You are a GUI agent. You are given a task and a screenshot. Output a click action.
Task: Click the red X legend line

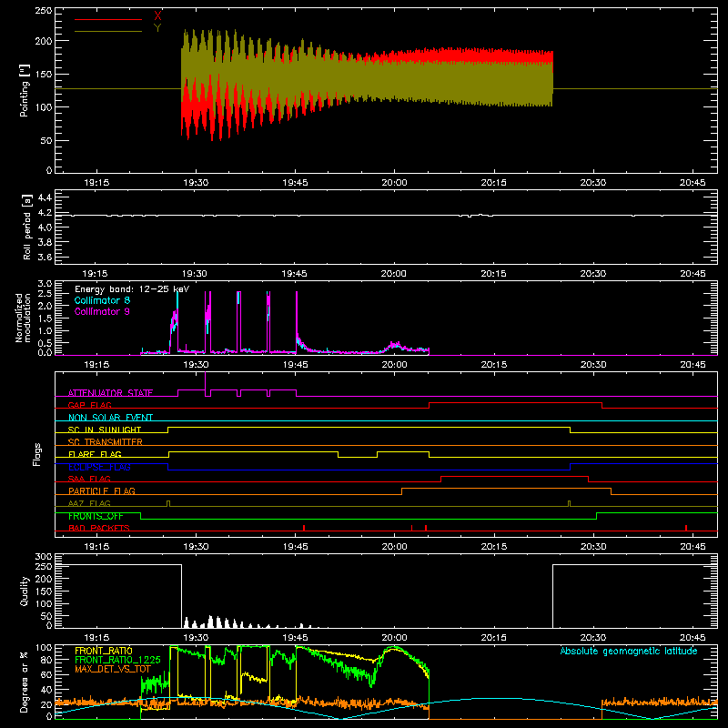click(108, 19)
